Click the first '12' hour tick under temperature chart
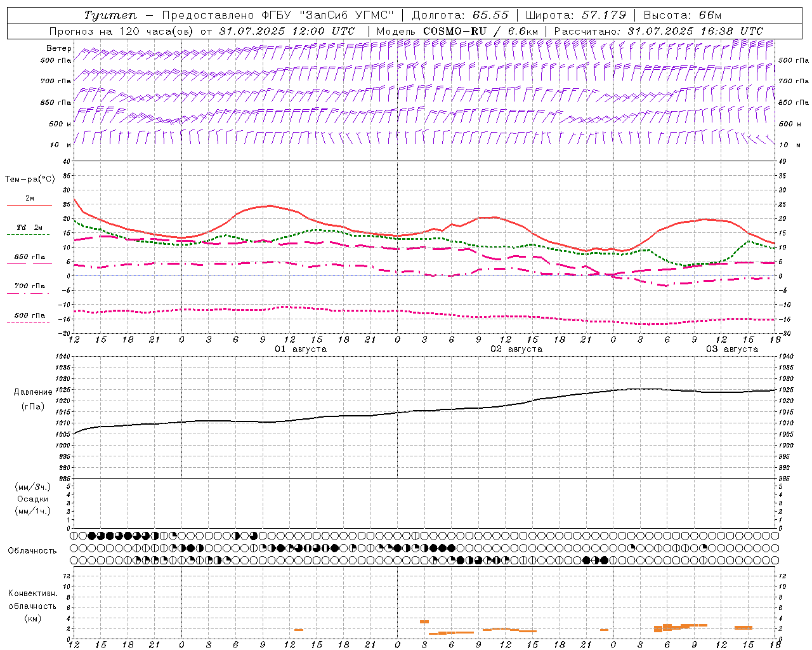Image resolution: width=812 pixels, height=650 pixels. [x=74, y=340]
